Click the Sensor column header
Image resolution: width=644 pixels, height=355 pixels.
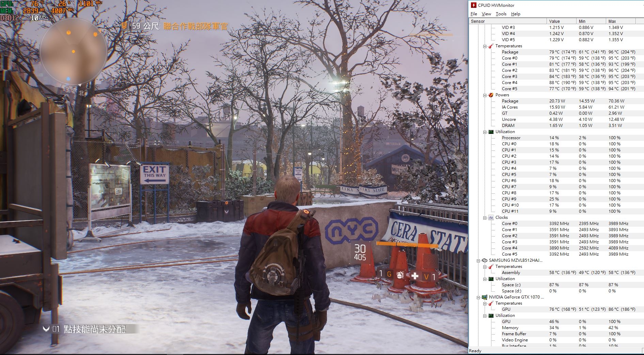(508, 21)
